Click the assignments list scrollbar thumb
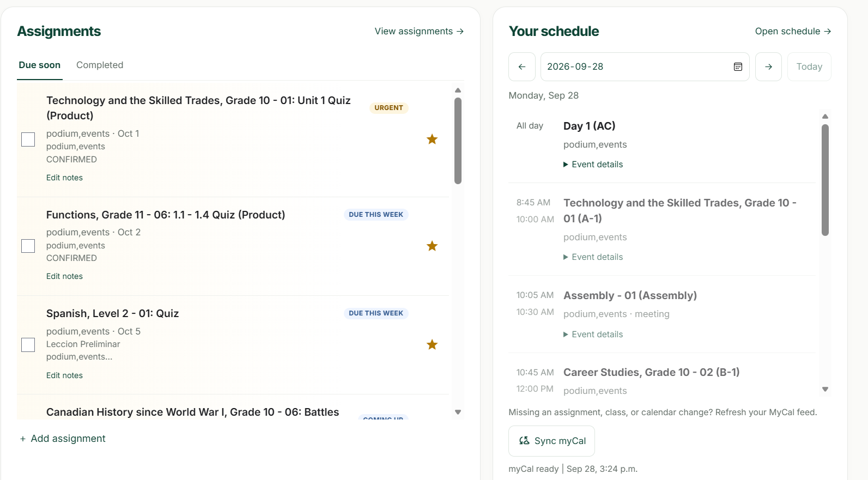868x480 pixels. click(x=458, y=141)
